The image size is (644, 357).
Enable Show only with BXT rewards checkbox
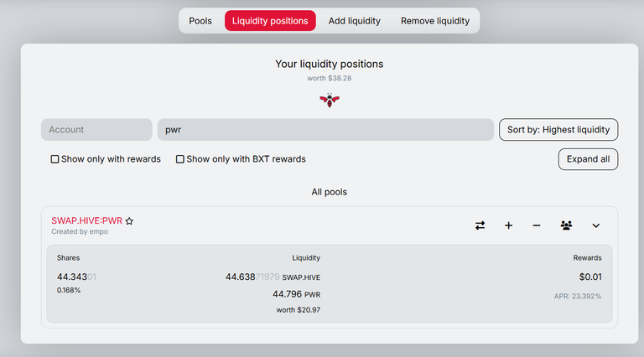click(180, 159)
